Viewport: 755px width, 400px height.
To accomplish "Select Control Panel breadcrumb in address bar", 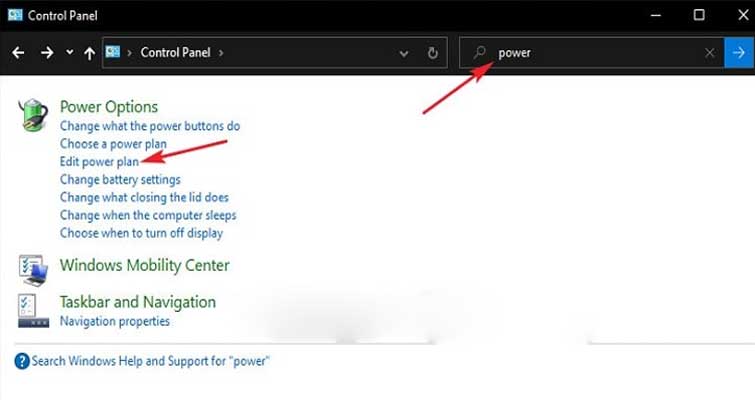I will pyautogui.click(x=175, y=52).
